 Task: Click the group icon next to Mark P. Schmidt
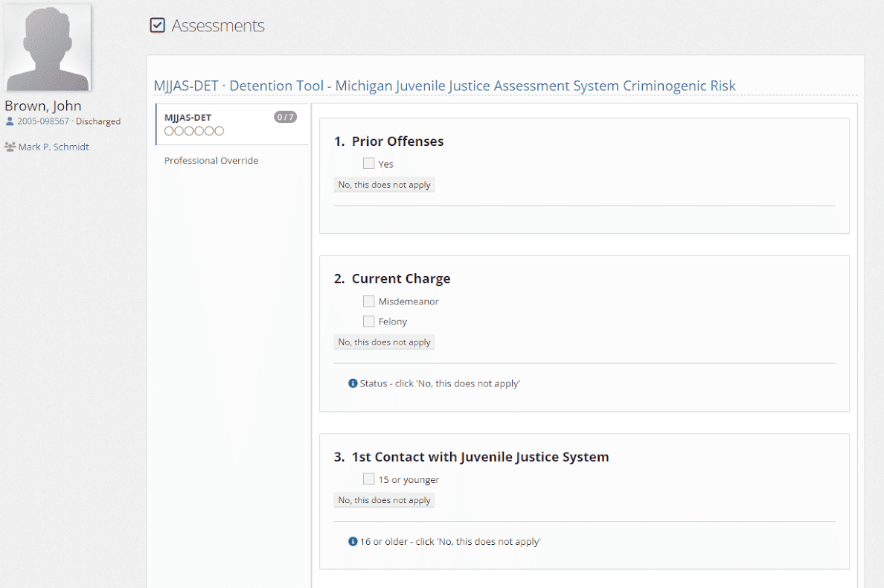[9, 147]
